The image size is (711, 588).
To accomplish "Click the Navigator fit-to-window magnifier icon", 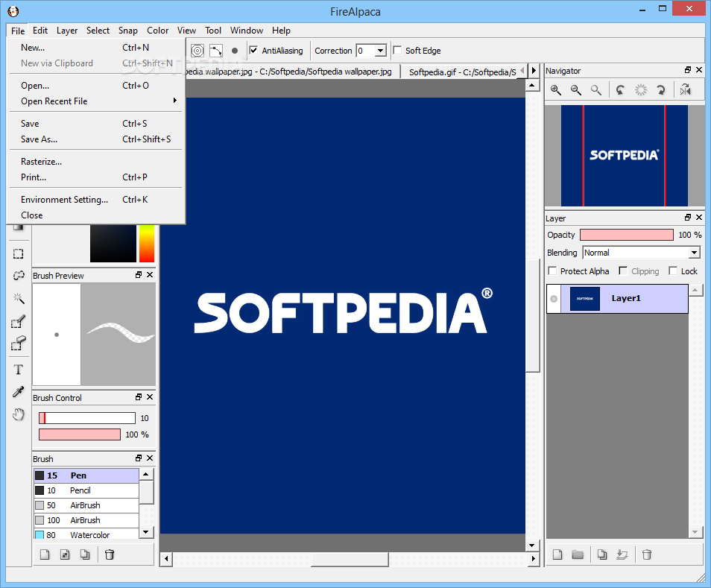I will pos(596,90).
